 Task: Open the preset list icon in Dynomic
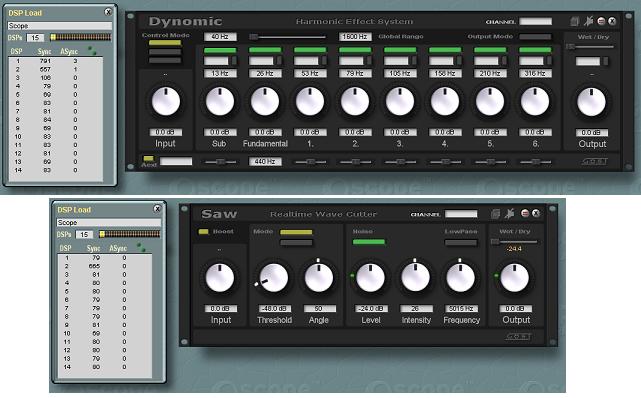click(x=574, y=21)
